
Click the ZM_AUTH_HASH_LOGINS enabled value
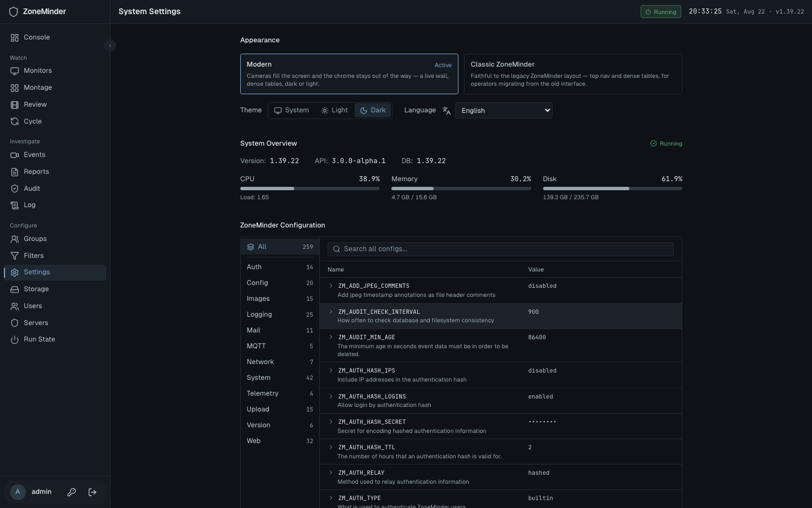click(540, 396)
